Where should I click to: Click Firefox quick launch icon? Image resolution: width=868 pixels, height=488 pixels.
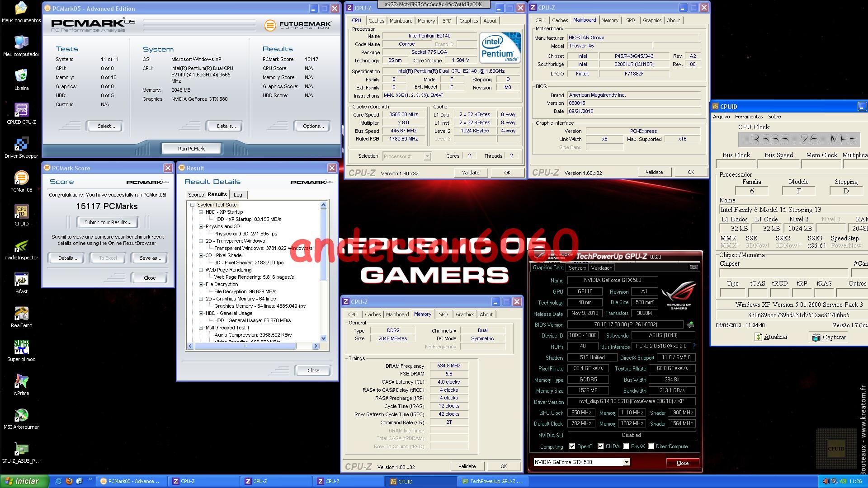(69, 481)
